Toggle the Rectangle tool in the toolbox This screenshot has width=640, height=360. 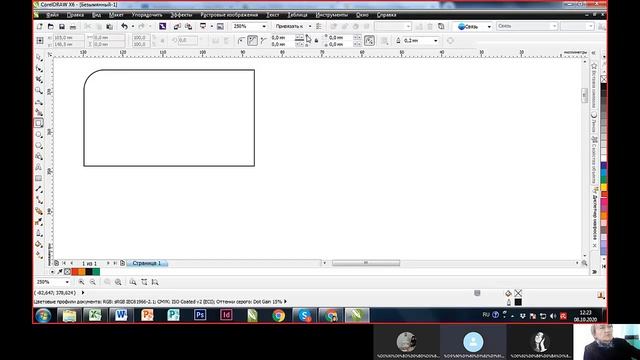39,123
